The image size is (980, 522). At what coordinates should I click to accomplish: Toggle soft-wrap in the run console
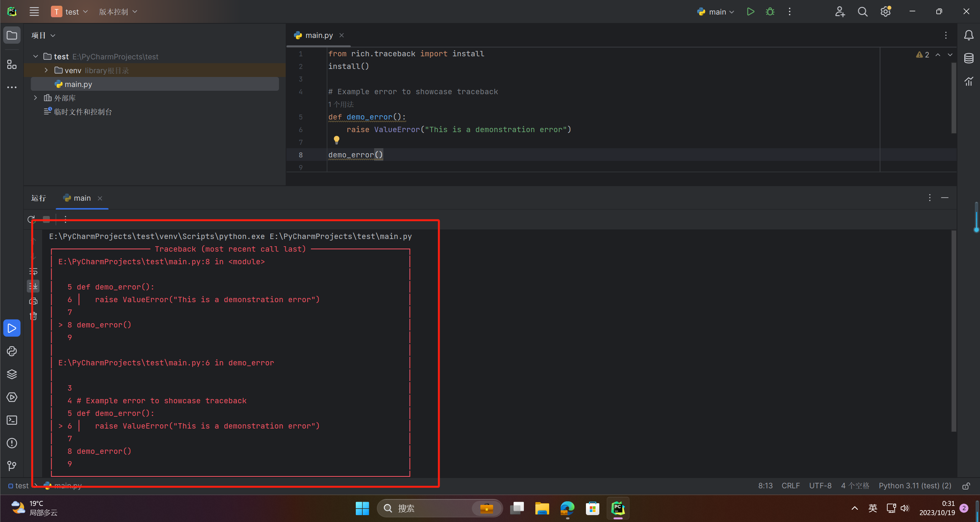[34, 271]
